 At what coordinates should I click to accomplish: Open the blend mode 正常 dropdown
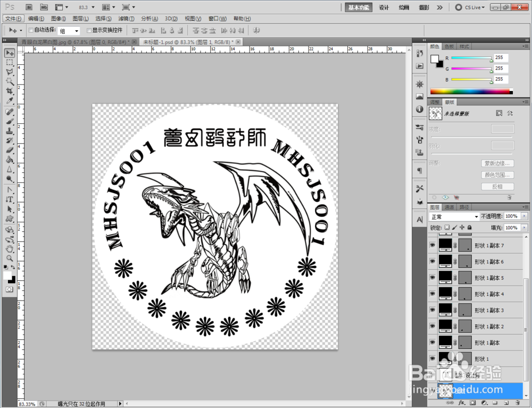point(454,217)
